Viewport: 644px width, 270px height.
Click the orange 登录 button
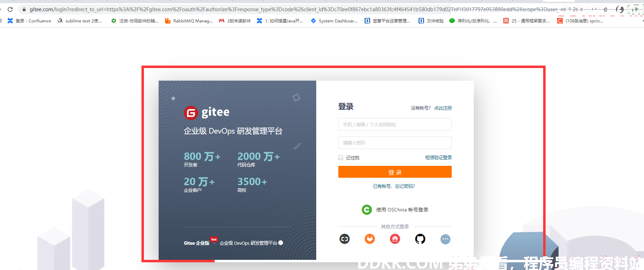[395, 172]
